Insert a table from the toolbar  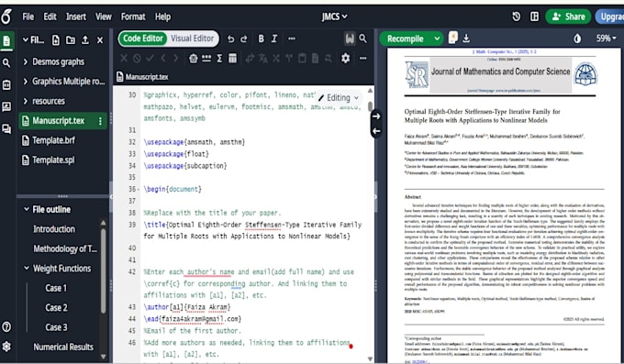click(x=232, y=59)
